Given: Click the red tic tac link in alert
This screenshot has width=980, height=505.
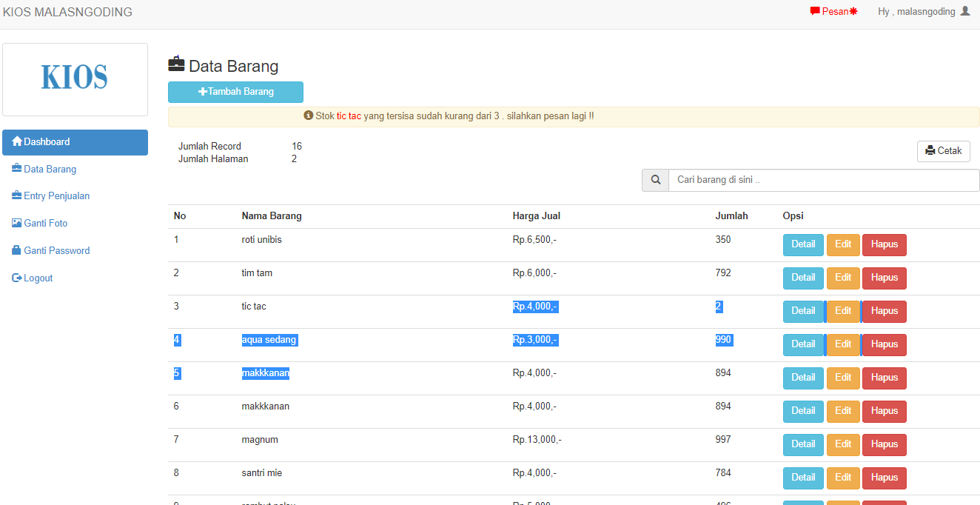Looking at the screenshot, I should tap(349, 116).
